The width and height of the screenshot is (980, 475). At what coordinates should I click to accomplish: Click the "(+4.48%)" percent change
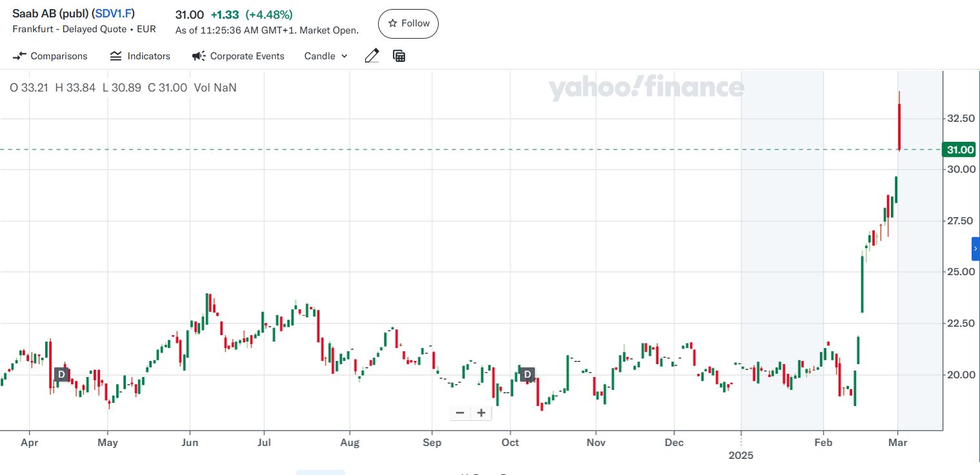tap(269, 15)
